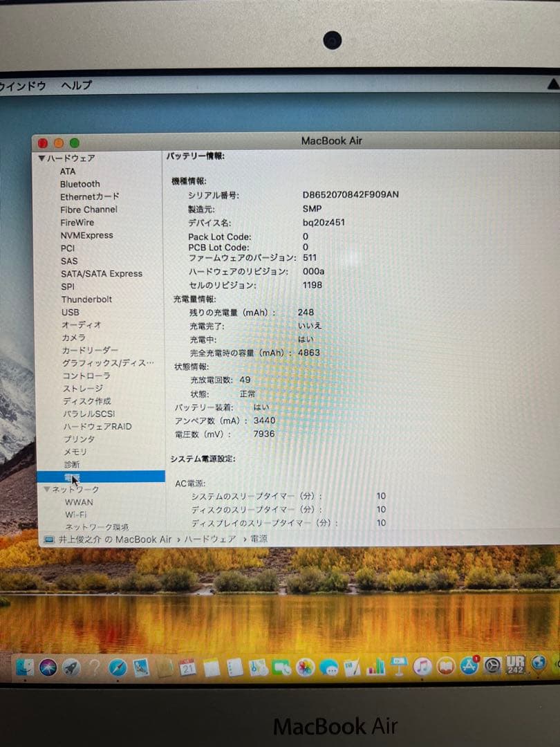Select ハードウェアRAID in the sidebar
The height and width of the screenshot is (747, 560).
coord(97,427)
